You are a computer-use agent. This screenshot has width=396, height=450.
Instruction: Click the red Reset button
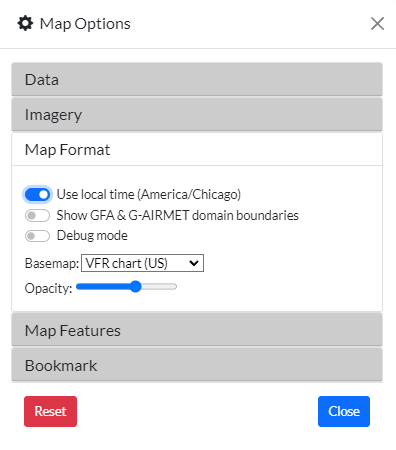[x=50, y=411]
